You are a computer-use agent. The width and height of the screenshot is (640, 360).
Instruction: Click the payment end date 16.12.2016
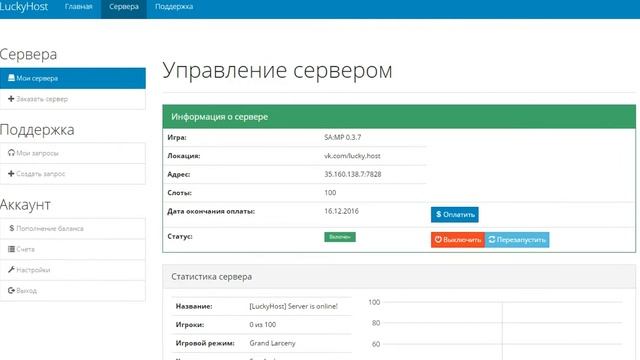tap(341, 211)
